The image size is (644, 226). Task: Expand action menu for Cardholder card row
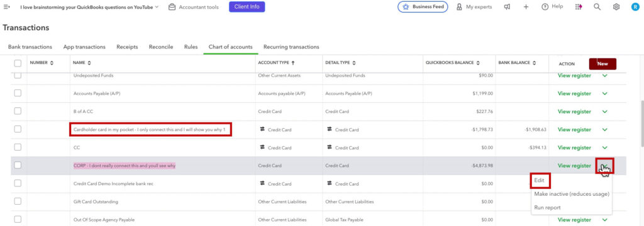[x=604, y=129]
